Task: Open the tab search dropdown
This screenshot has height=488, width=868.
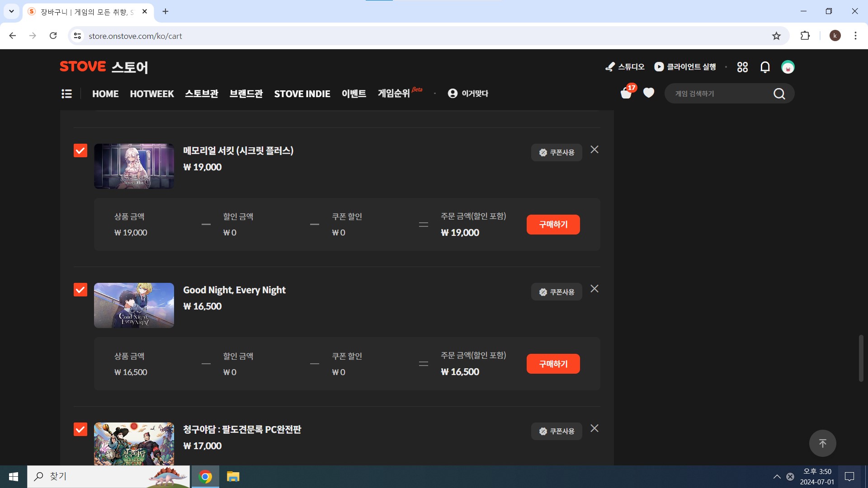Action: tap(11, 11)
